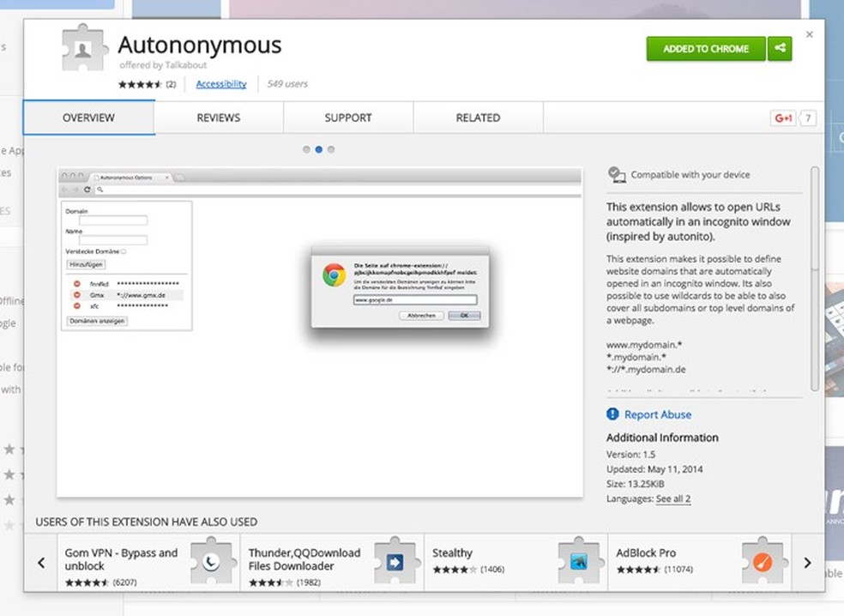Viewport: 844px width, 616px height.
Task: Select the middle carousel slide indicator dot
Action: 318,148
